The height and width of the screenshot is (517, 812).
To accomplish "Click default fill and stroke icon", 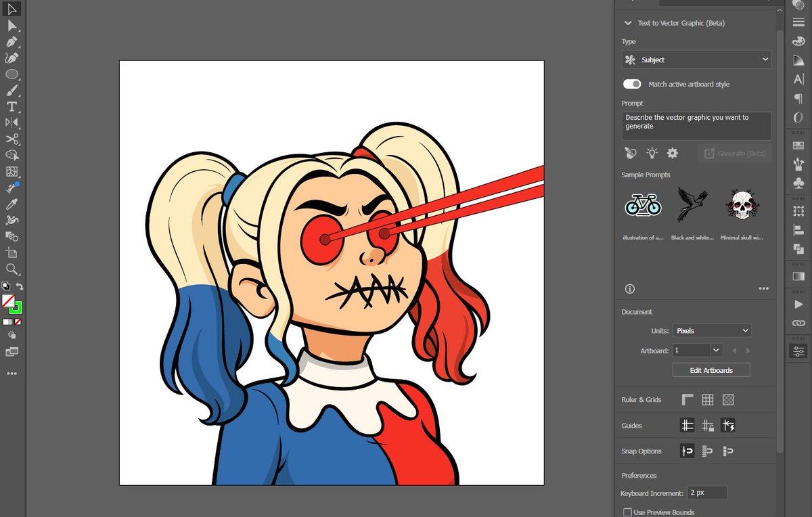I will (x=5, y=286).
